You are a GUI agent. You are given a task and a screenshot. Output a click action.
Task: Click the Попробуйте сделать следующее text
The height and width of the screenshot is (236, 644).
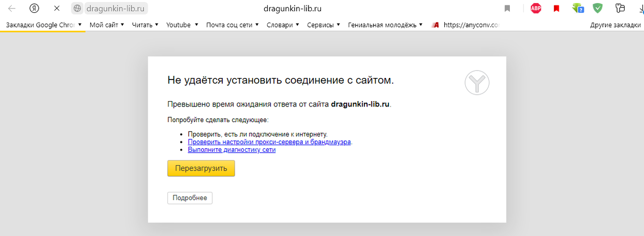218,119
